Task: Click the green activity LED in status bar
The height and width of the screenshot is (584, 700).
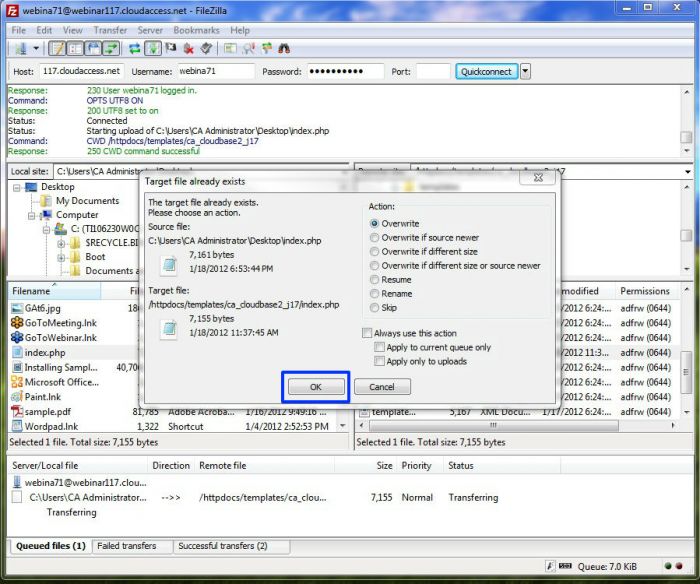Action: [x=668, y=566]
